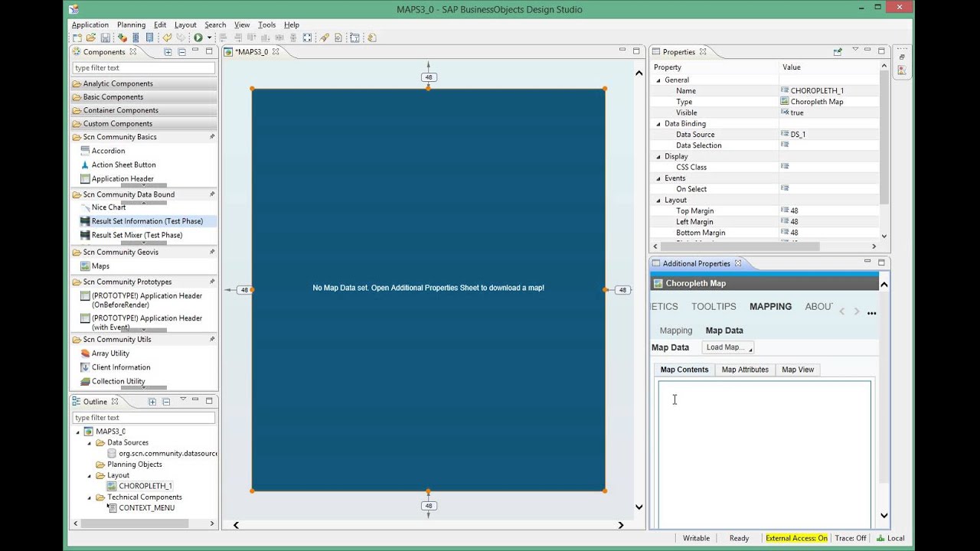
Task: Select the Nice Chart component
Action: point(109,207)
